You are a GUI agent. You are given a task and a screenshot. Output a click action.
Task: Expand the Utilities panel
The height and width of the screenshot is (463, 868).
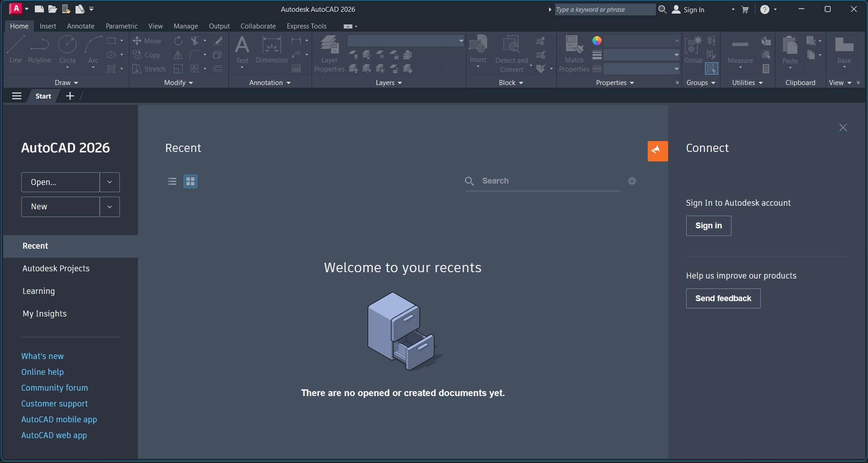[x=748, y=83]
